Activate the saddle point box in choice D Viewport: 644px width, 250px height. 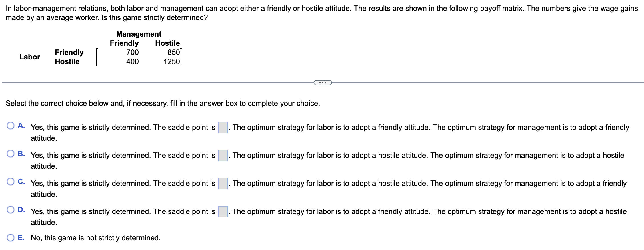pos(223,212)
